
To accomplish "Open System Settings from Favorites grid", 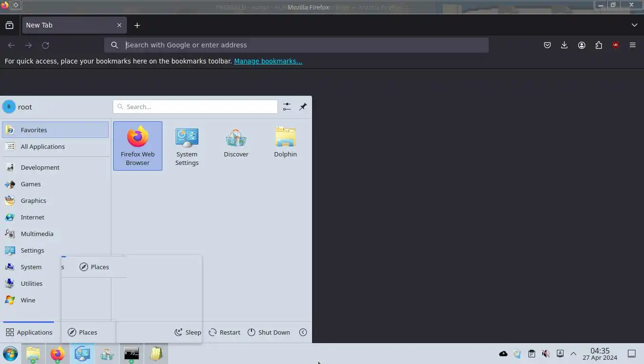I will [187, 146].
